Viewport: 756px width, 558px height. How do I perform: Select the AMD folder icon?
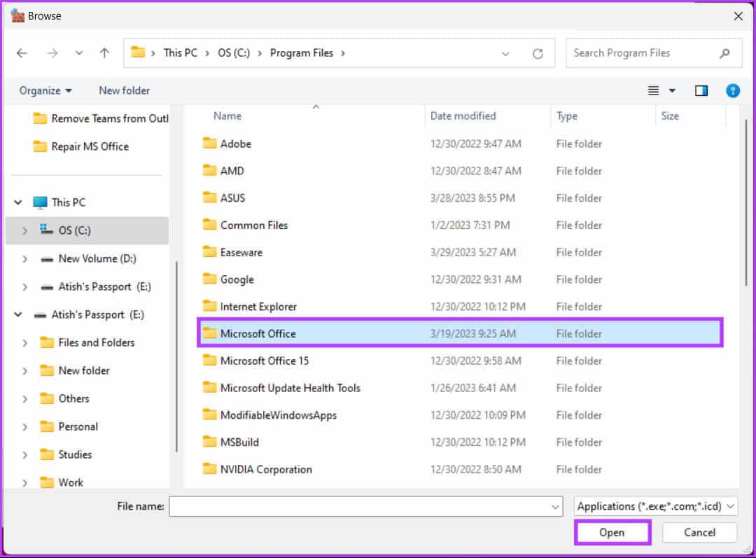pyautogui.click(x=209, y=170)
